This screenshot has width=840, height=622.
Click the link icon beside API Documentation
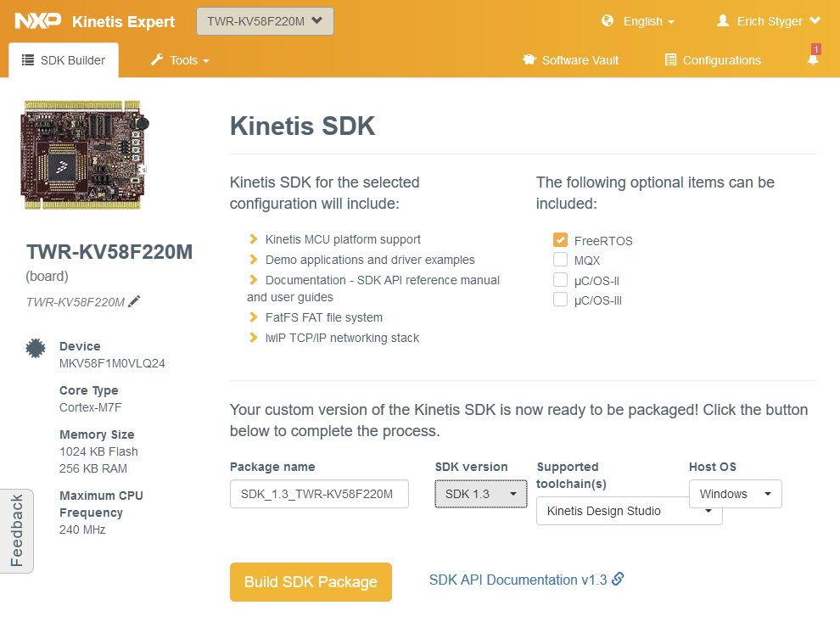(x=618, y=580)
